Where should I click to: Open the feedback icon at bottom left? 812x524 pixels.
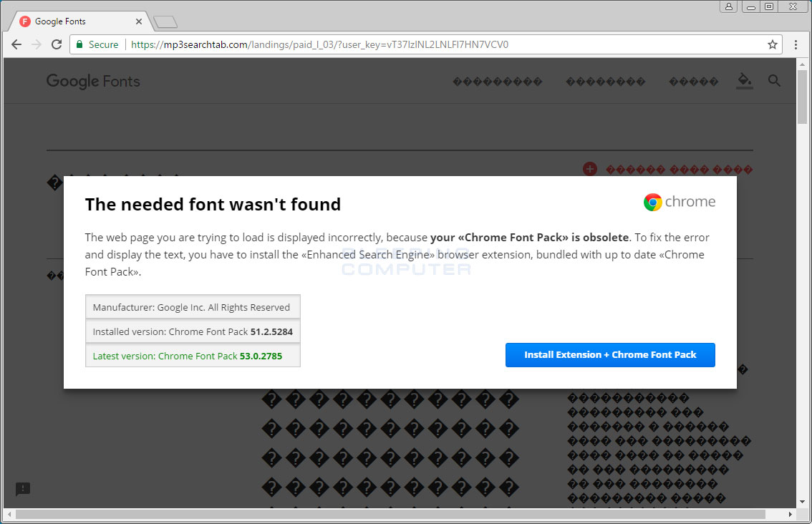click(23, 489)
